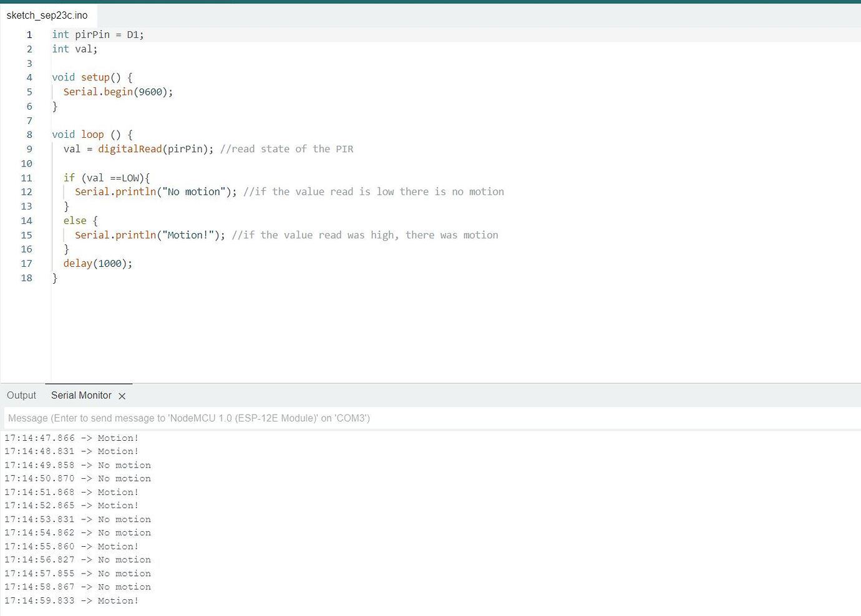
Task: Switch to the Output tab
Action: click(21, 395)
